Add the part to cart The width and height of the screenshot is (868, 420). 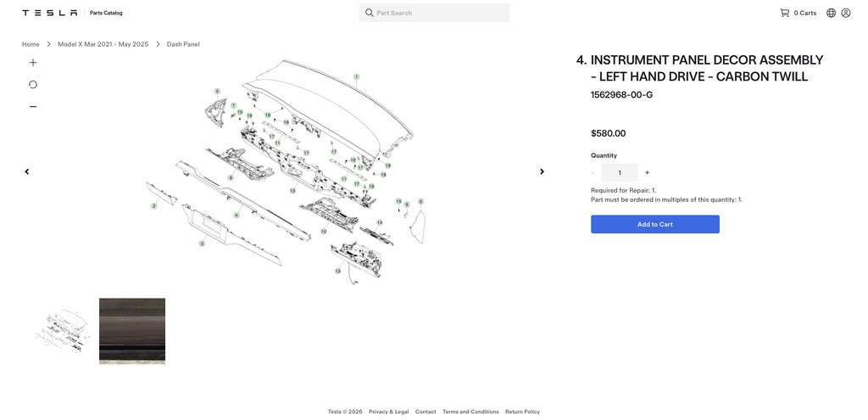[x=655, y=224]
